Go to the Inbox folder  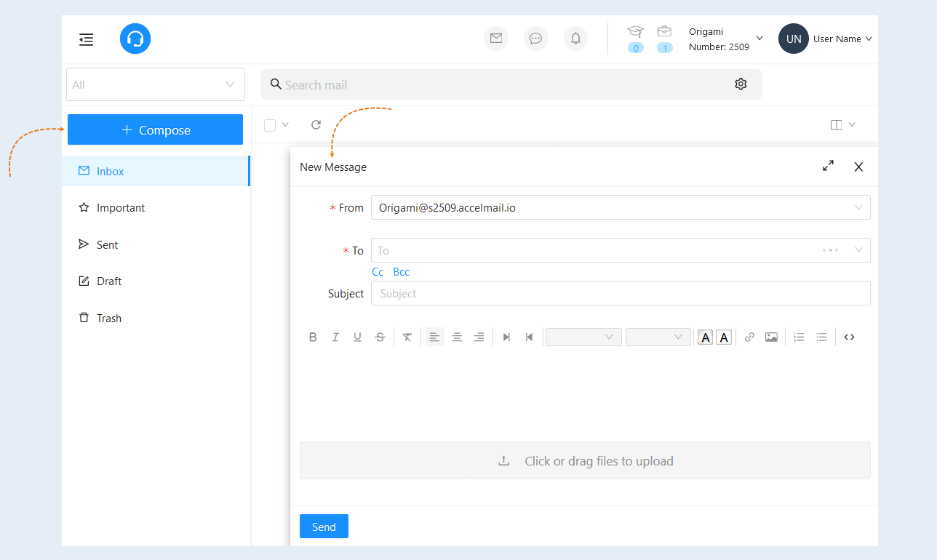click(x=156, y=171)
